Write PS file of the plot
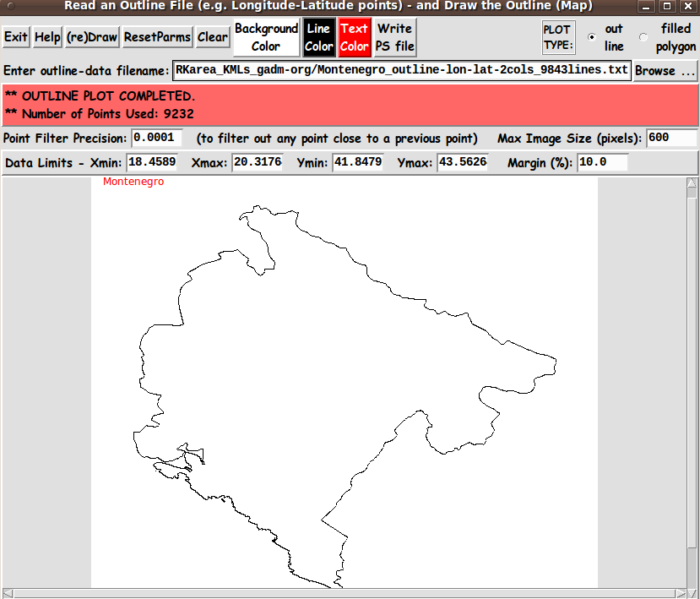Image resolution: width=700 pixels, height=599 pixels. [395, 37]
